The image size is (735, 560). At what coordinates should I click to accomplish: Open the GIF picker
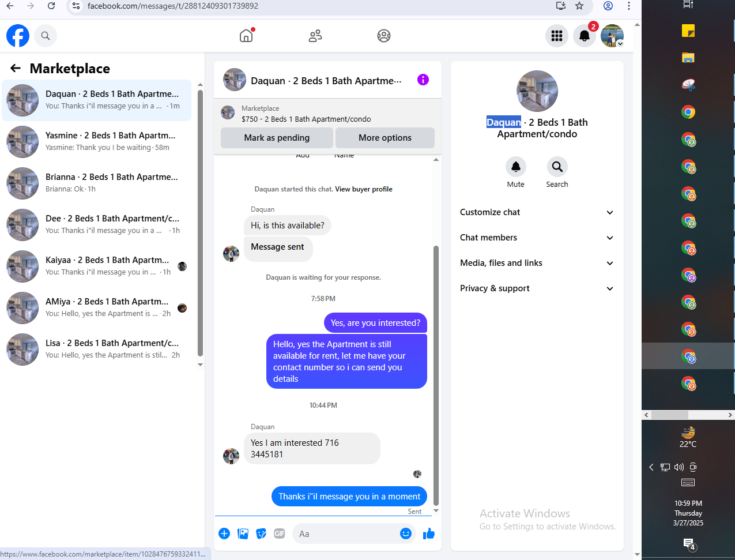coord(280,533)
